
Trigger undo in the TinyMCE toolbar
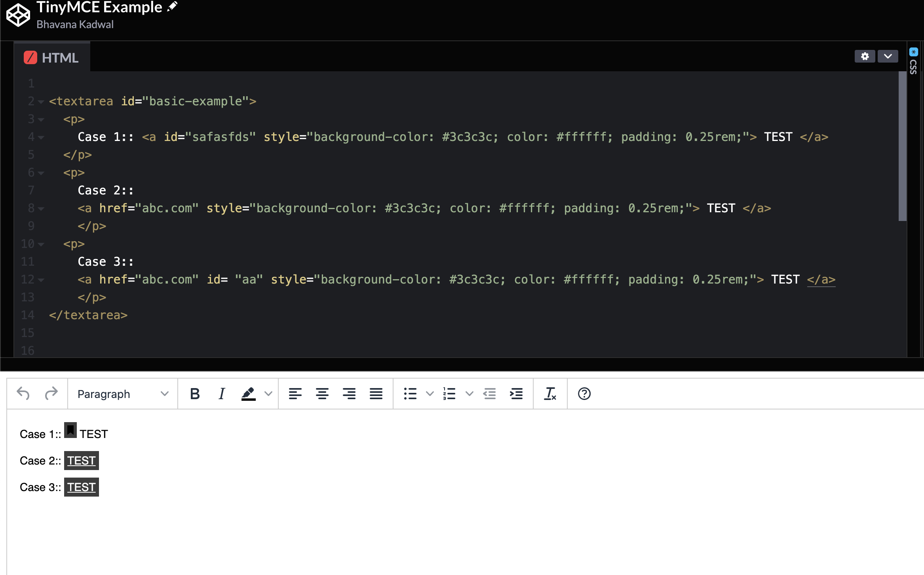pos(24,394)
